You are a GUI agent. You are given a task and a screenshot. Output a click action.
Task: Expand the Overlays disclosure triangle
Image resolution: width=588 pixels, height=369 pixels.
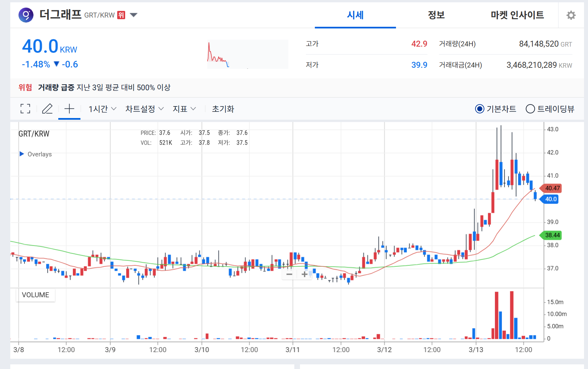(22, 154)
